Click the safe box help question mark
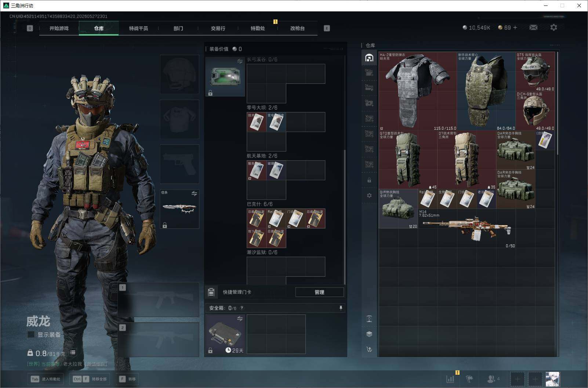The width and height of the screenshot is (588, 388). coord(242,308)
